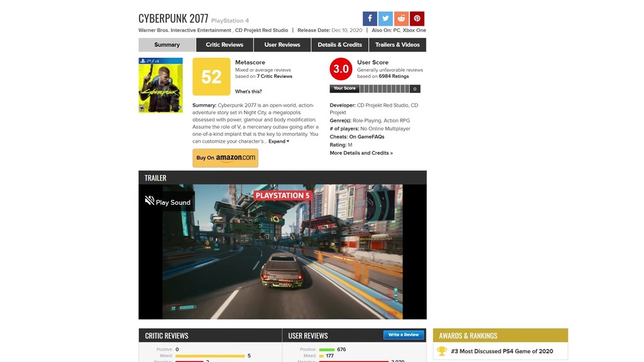644x362 pixels.
Task: Click the USER REVIEWS section header
Action: pos(308,336)
